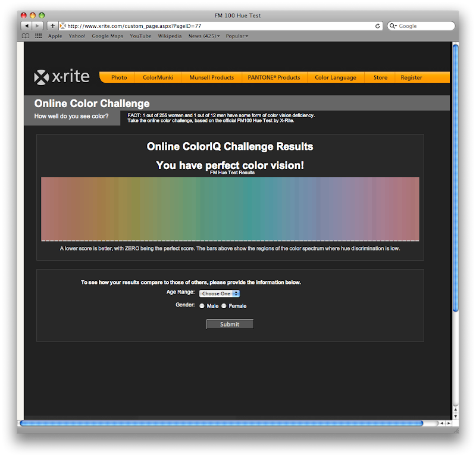This screenshot has height=457, width=476.
Task: Open the Apple bookmark link
Action: point(55,36)
